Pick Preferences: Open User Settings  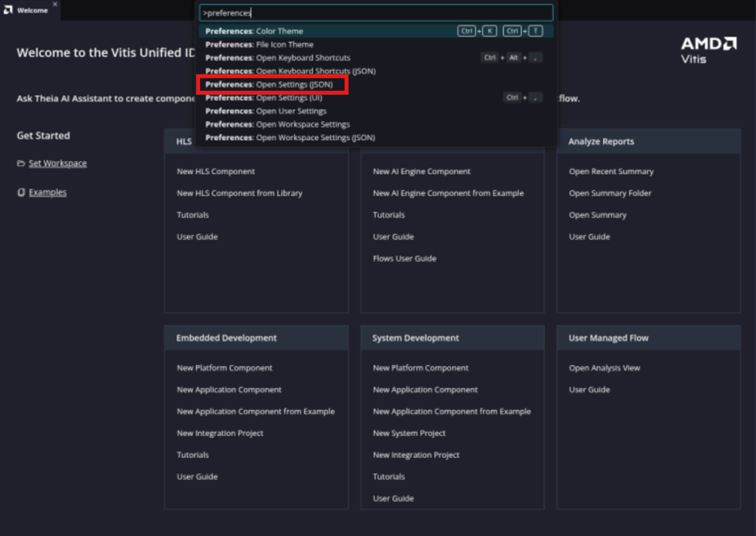376,111
